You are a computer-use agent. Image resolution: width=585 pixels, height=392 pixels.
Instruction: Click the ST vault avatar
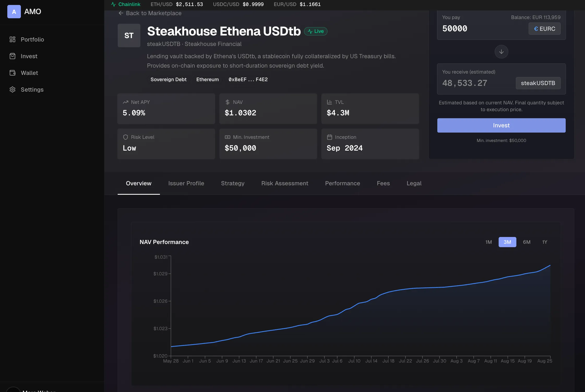(x=129, y=35)
